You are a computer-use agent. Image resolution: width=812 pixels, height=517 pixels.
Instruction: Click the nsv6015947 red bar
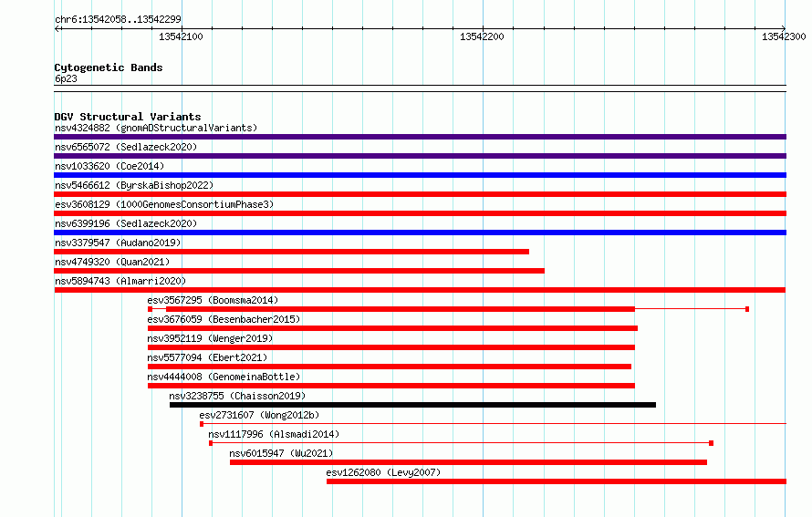tap(469, 462)
